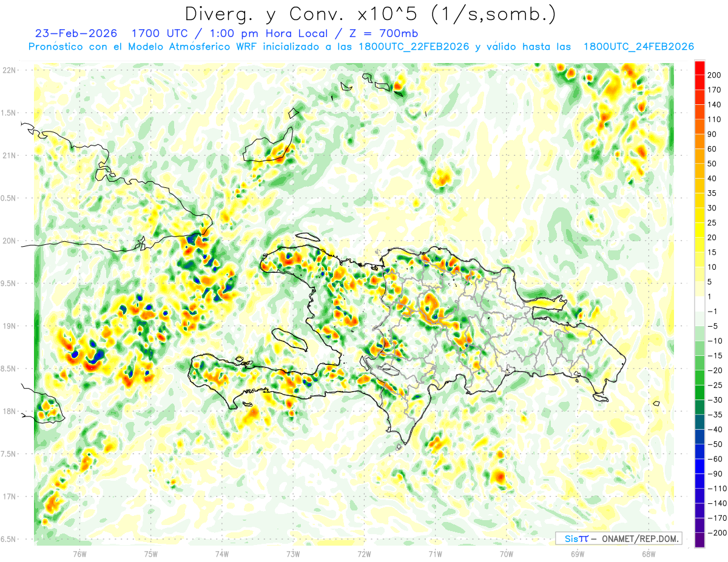
Task: Click the "-25" color scale value
Action: tap(715, 385)
